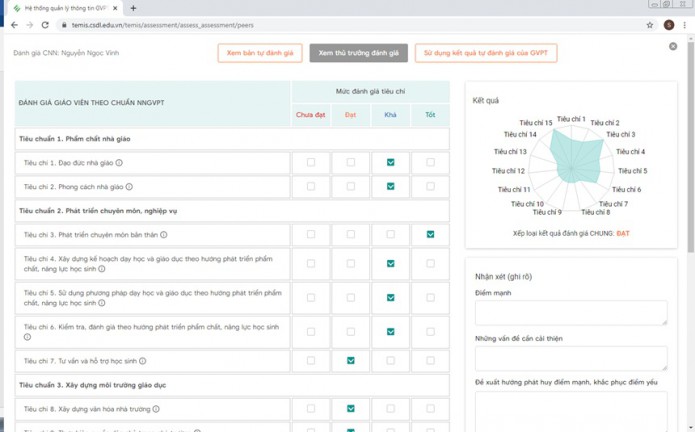
Task: Bookmark this page with star icon
Action: pos(650,25)
